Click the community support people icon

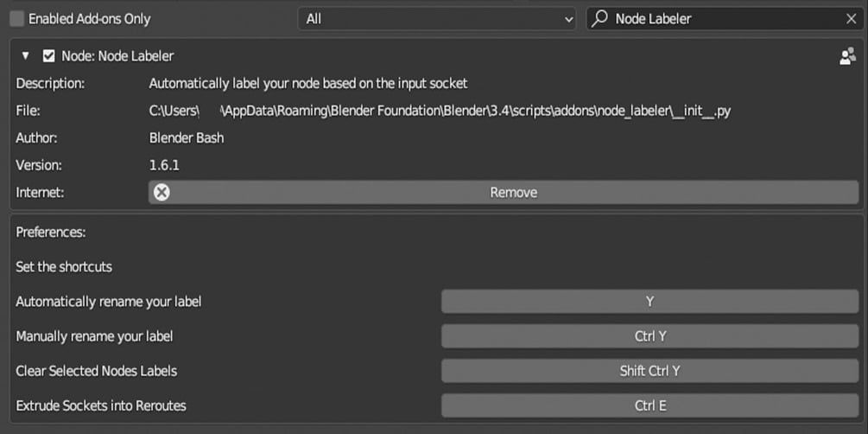coord(847,57)
